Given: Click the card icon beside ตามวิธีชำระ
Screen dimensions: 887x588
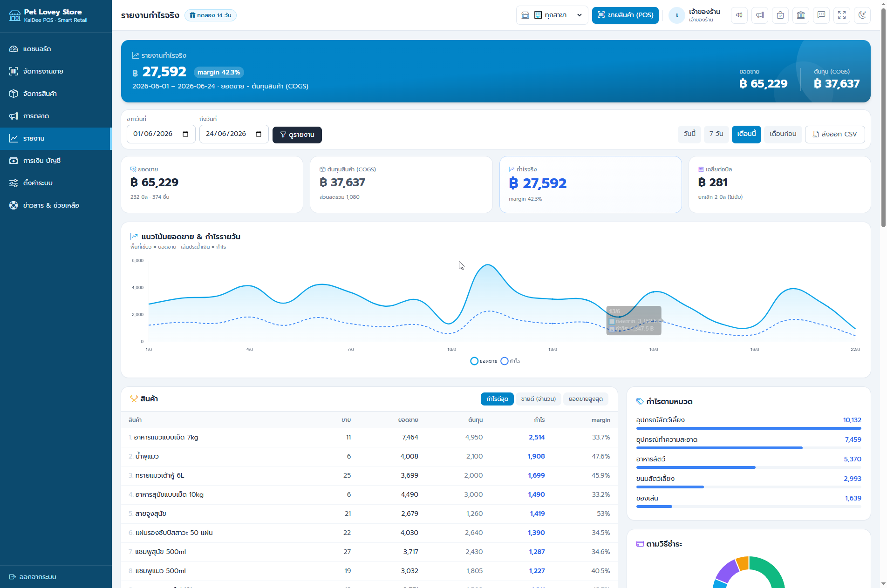Looking at the screenshot, I should (640, 544).
